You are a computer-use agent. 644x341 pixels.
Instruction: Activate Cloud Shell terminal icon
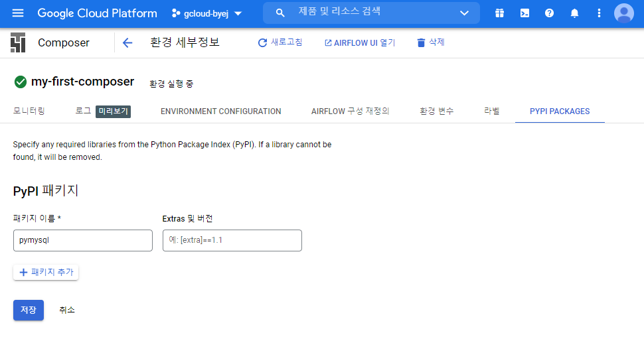524,13
